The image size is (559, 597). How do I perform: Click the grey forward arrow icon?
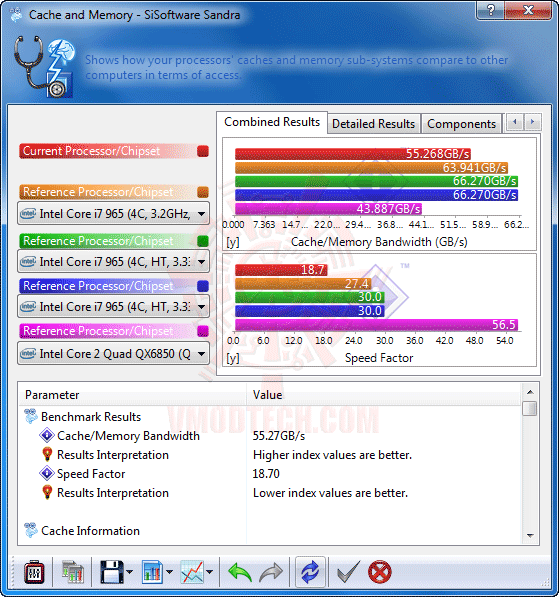[x=271, y=572]
